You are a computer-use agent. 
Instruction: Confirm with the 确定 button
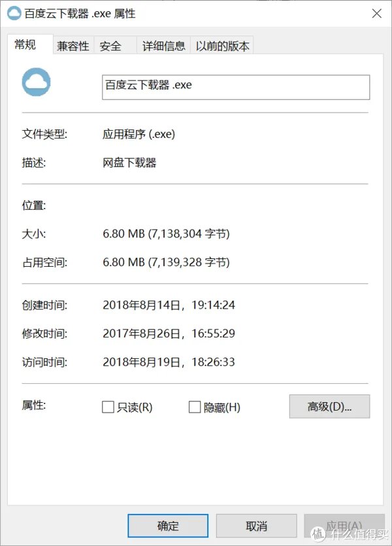coord(168,526)
